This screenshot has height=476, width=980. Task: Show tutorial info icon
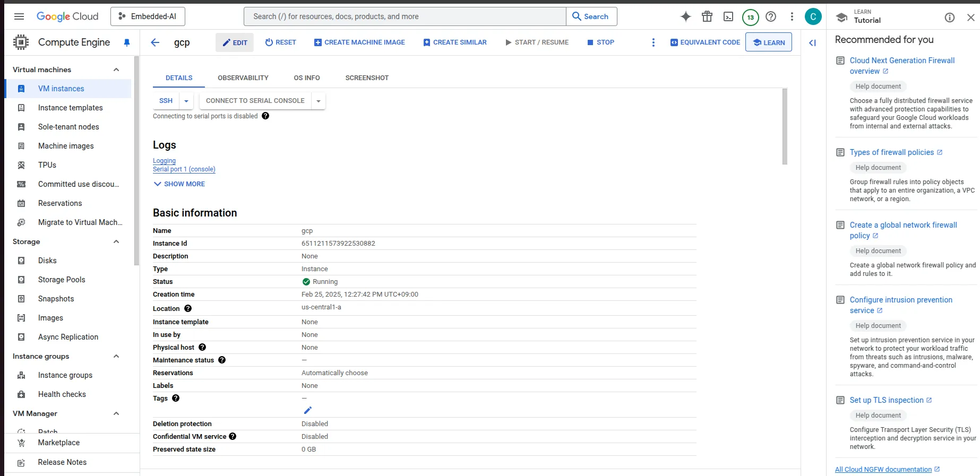[950, 18]
